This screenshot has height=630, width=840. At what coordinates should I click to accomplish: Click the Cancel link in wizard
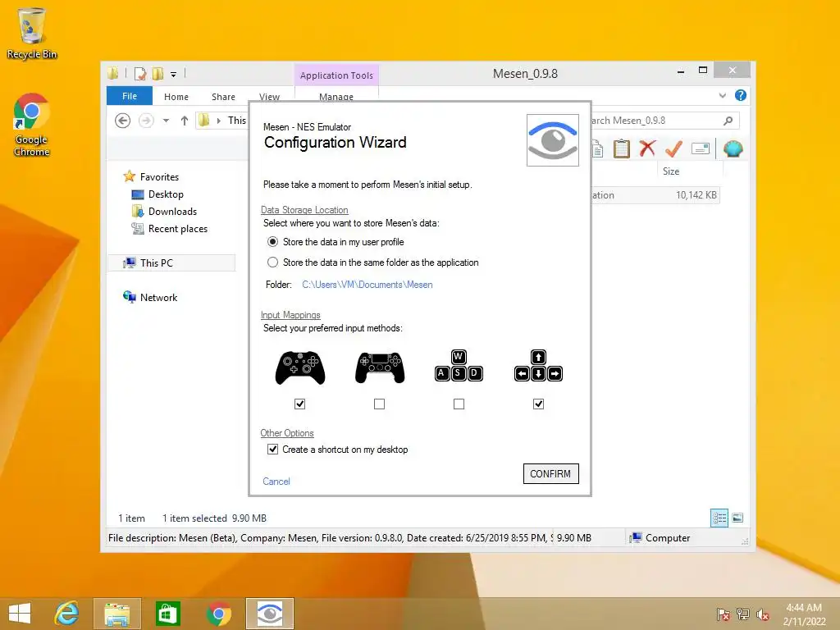[276, 481]
